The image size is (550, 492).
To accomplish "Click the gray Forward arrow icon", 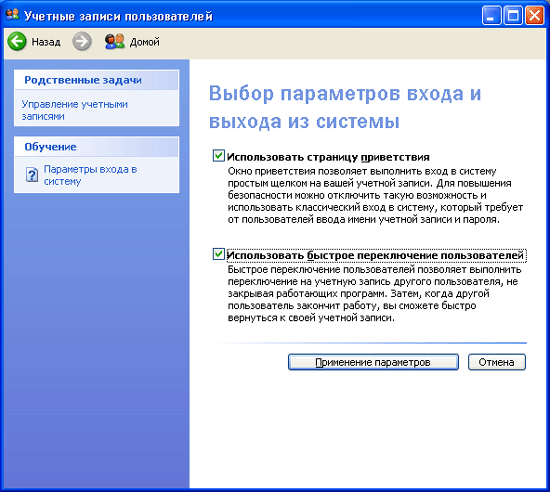I will tap(82, 41).
